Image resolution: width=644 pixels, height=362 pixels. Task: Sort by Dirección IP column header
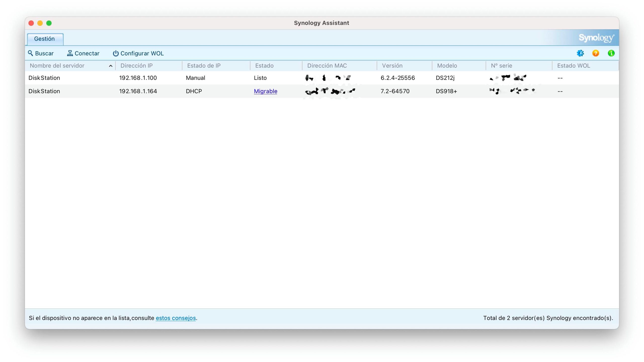pyautogui.click(x=136, y=66)
